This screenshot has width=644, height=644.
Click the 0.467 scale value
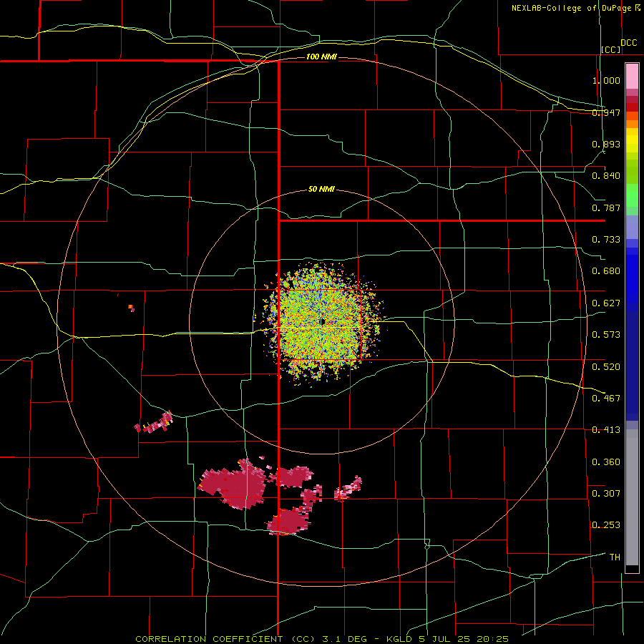click(606, 399)
